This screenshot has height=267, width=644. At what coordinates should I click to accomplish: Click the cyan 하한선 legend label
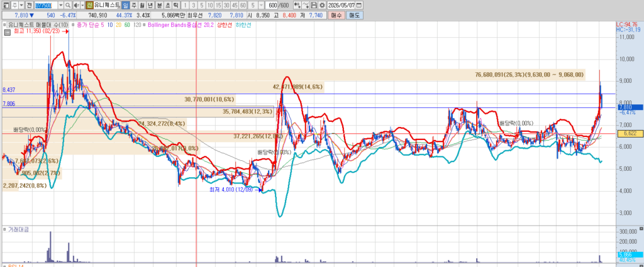(243, 25)
